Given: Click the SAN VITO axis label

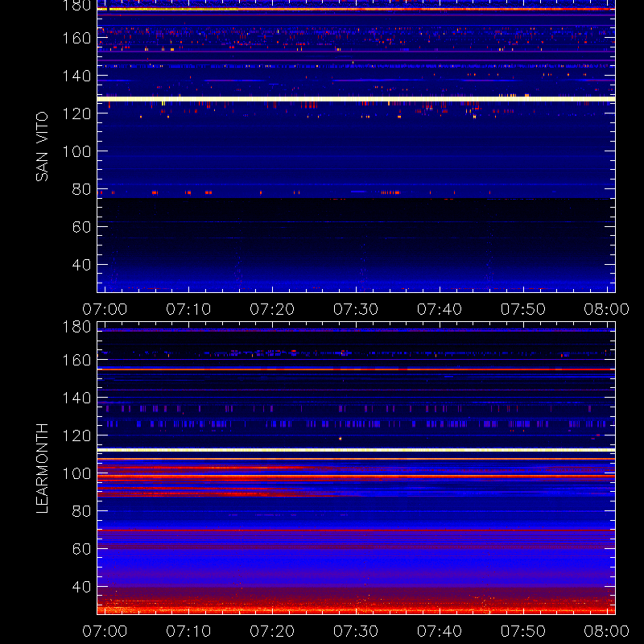Looking at the screenshot, I should point(42,147).
